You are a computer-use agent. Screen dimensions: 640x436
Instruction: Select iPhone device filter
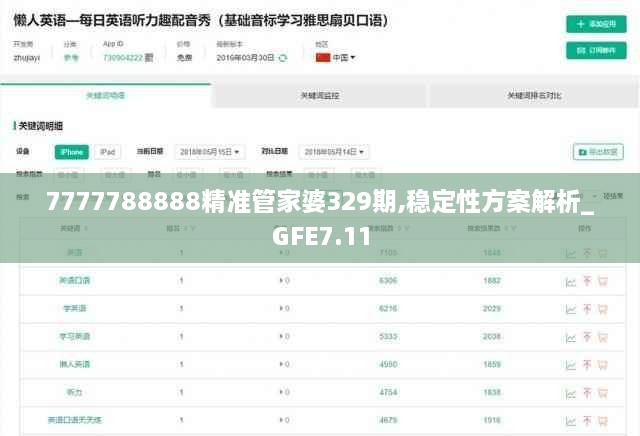pos(72,152)
